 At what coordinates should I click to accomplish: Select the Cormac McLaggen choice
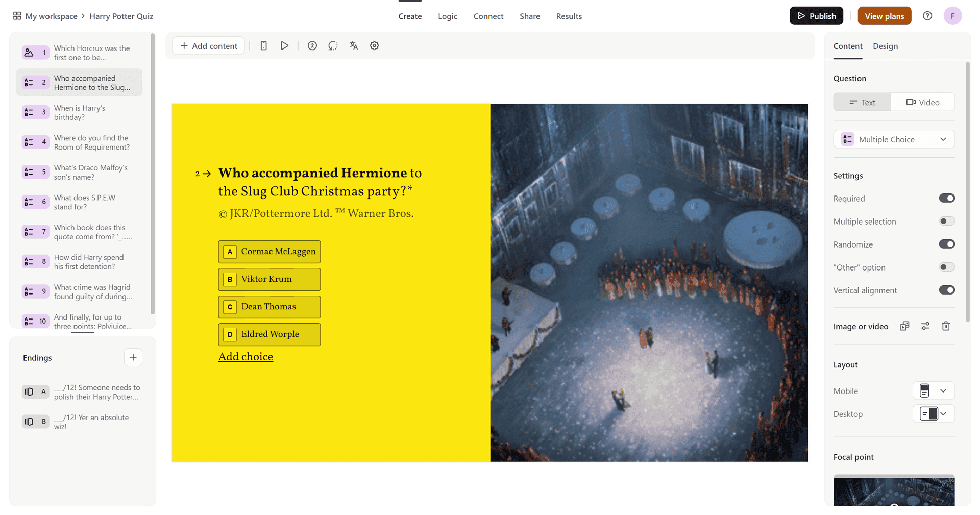pos(269,252)
